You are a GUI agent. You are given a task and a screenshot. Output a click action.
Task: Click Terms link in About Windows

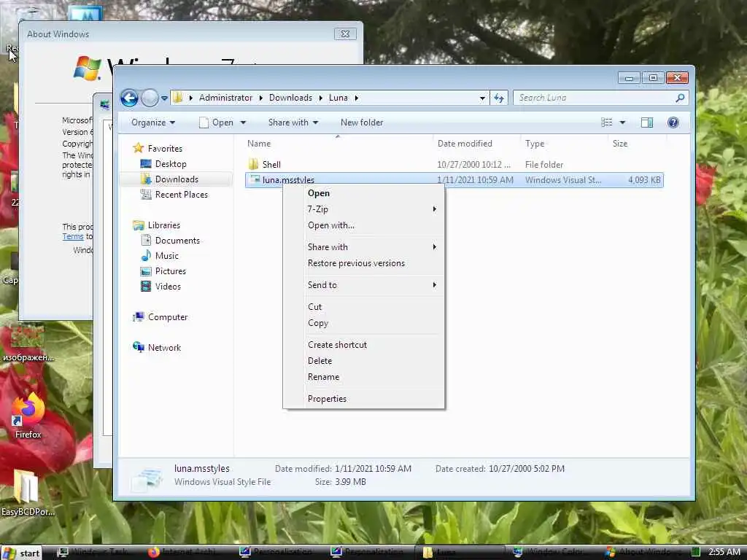tap(72, 237)
